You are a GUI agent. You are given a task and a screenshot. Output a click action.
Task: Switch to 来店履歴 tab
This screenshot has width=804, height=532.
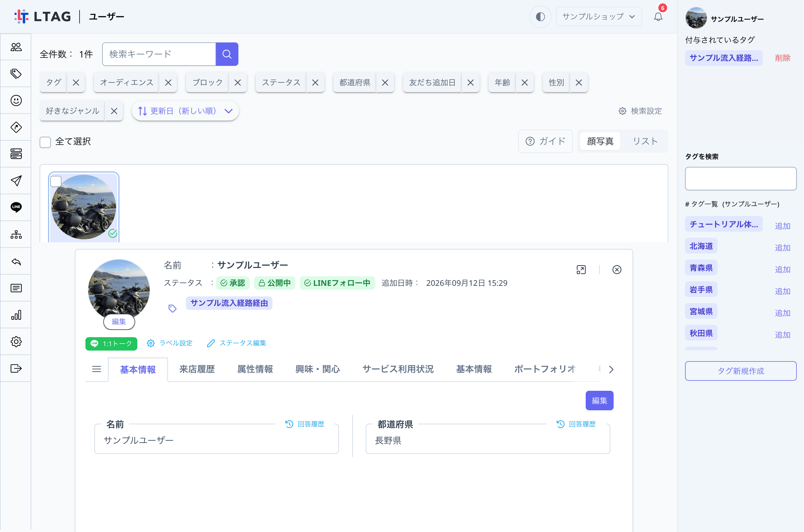[x=197, y=369]
